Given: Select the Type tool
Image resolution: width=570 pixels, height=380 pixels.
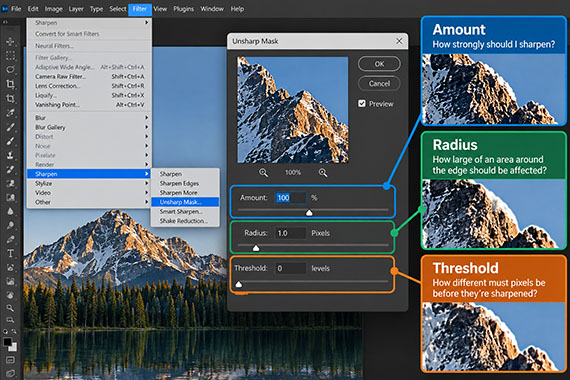Looking at the screenshot, I should pos(10,253).
